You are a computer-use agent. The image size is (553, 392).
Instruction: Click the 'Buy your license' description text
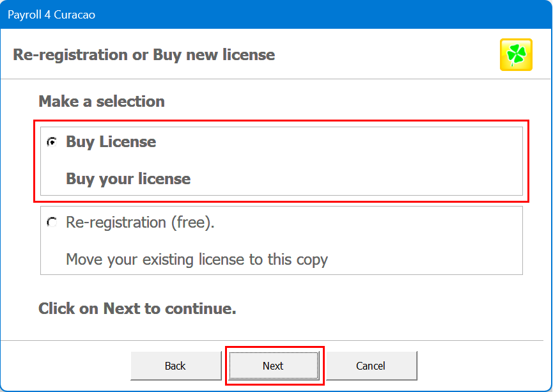tap(128, 179)
